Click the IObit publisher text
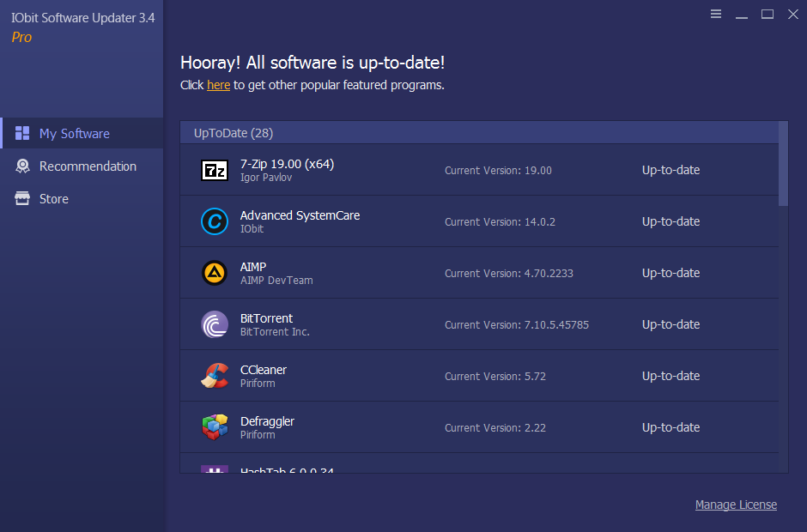 tap(252, 229)
